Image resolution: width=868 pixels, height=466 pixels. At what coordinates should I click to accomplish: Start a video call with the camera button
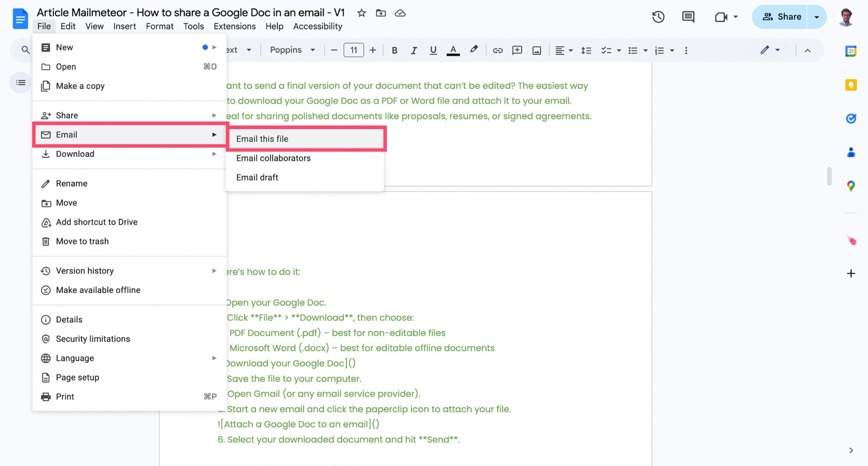[x=720, y=17]
